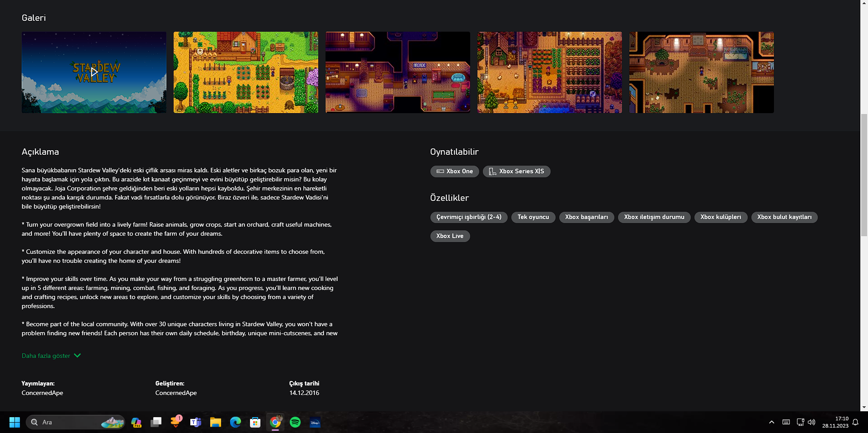
Task: Click the Yayımlayan: label
Action: click(x=38, y=383)
